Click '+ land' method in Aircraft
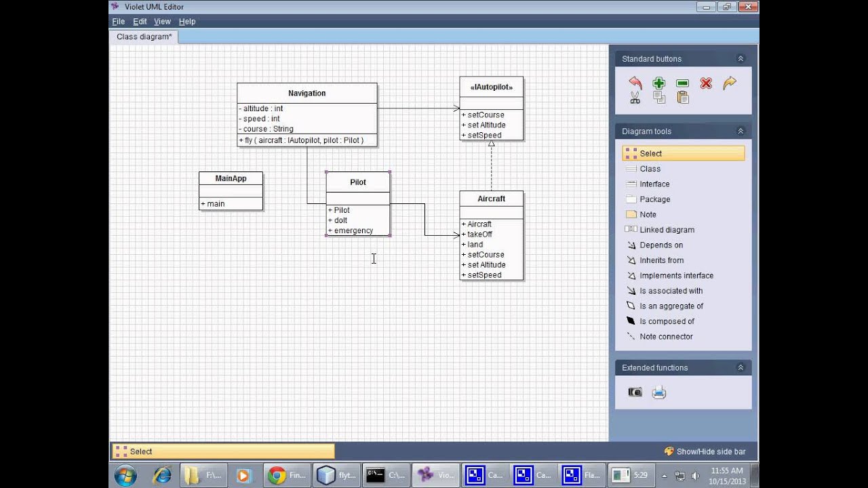Viewport: 868px width, 488px height. [473, 244]
